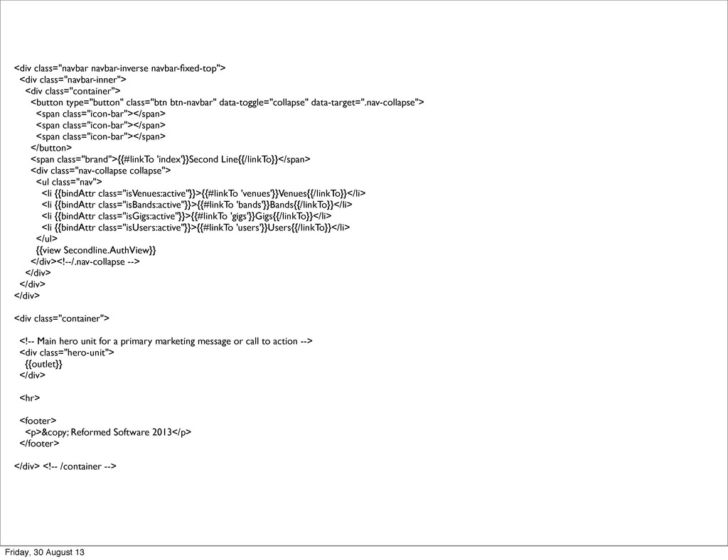Click the button type="button" code line
The image size is (728, 560).
click(227, 102)
